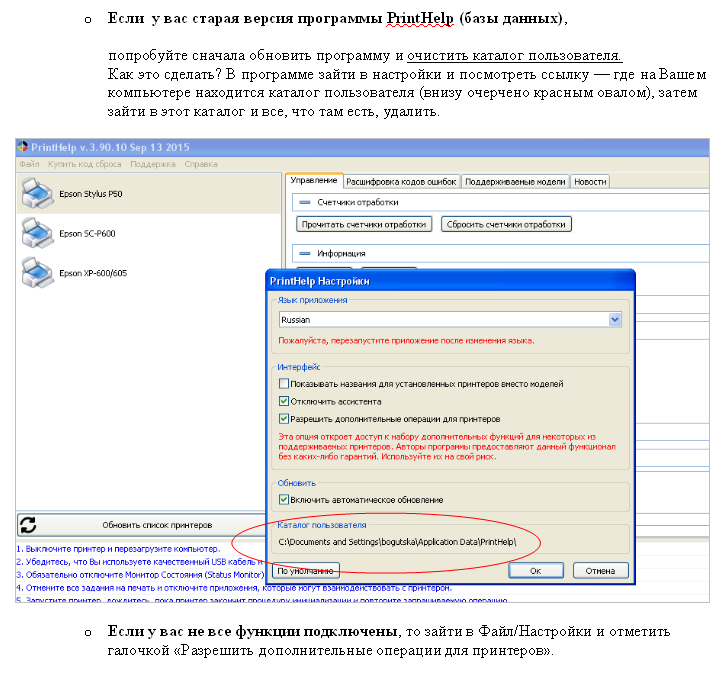Click Сбросить счетчики отработки button

(506, 224)
